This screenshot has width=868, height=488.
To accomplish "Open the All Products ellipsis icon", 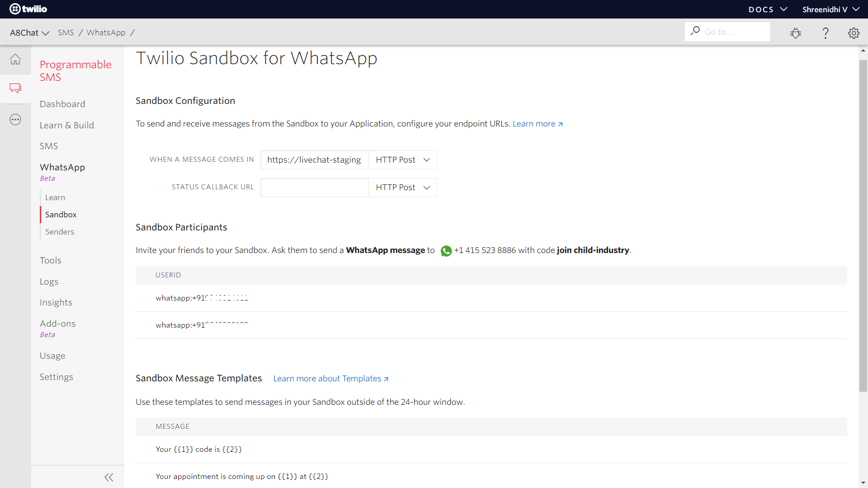I will point(15,120).
